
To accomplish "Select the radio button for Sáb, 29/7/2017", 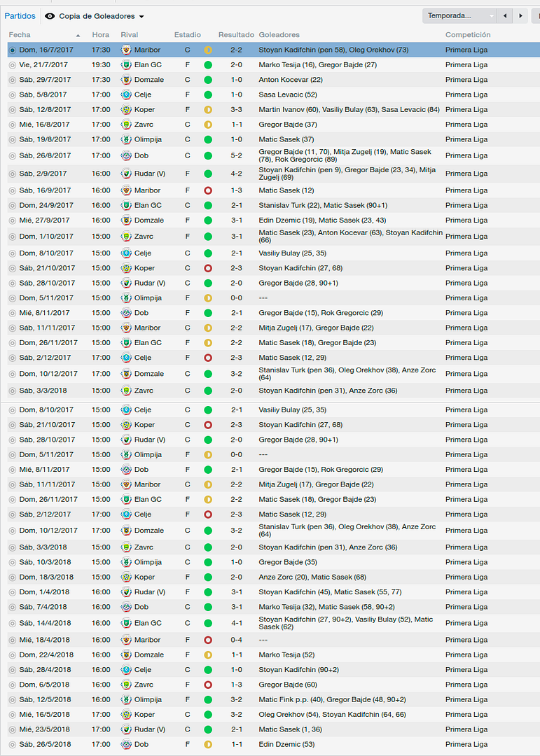I will pyautogui.click(x=13, y=80).
